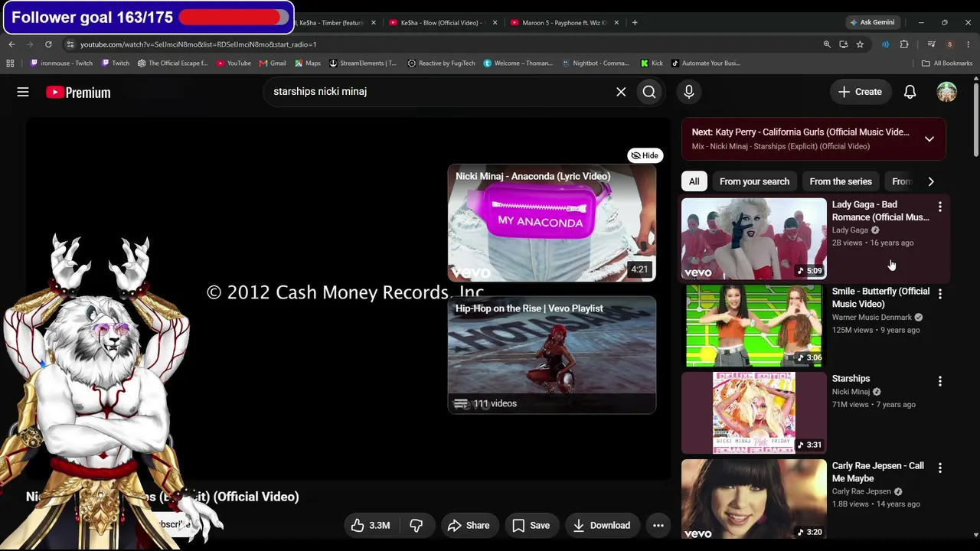This screenshot has width=980, height=551.
Task: Go back with the browser back arrow
Action: click(x=11, y=44)
